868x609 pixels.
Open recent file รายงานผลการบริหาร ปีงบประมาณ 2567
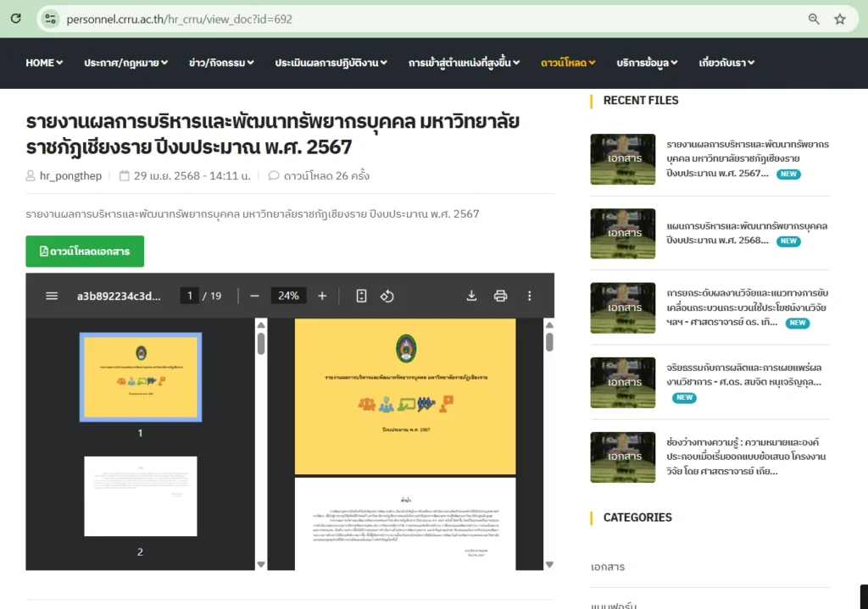[x=748, y=158]
